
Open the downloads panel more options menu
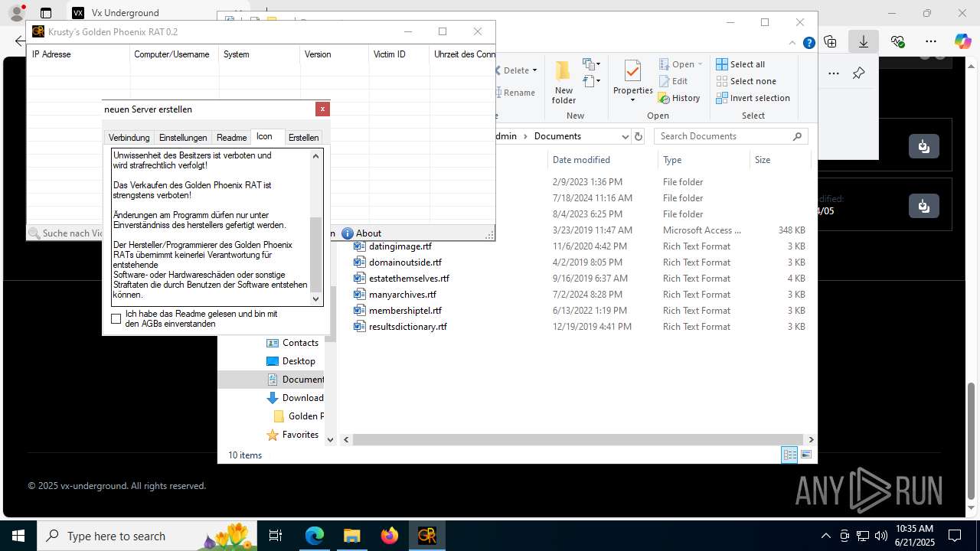tap(834, 73)
